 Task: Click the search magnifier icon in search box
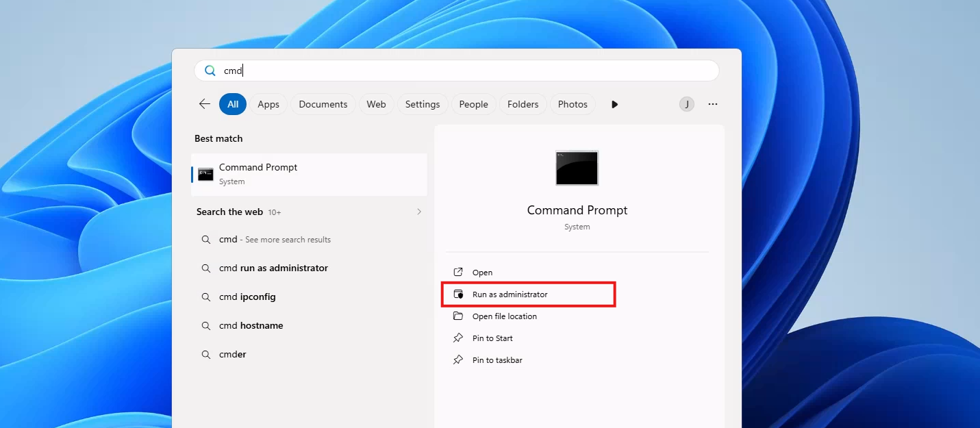pos(210,71)
